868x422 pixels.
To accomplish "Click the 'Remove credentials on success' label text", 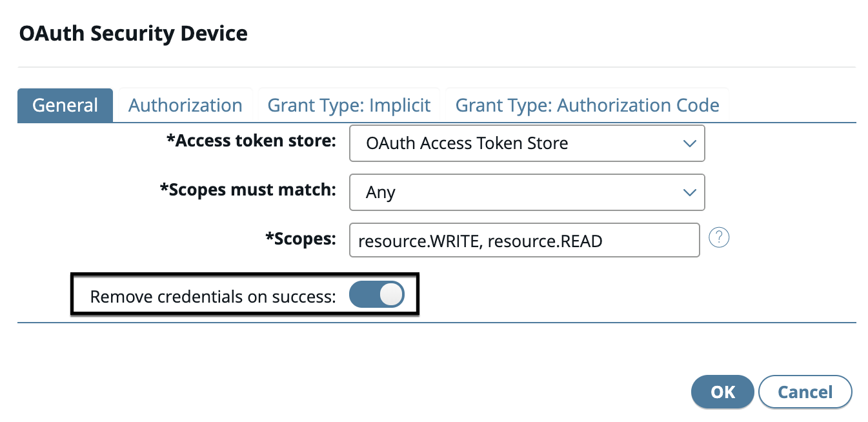I will [x=213, y=297].
